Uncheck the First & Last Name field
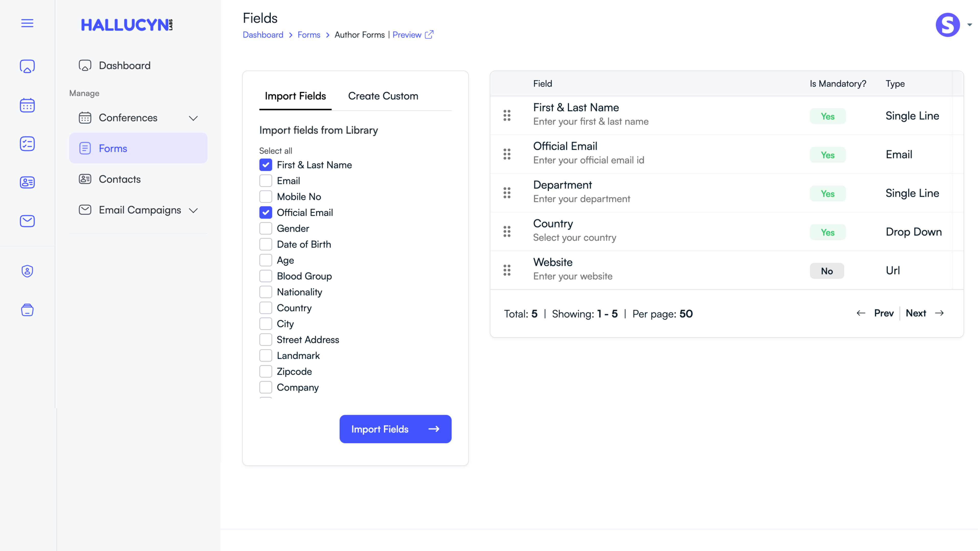This screenshot has width=980, height=551. pyautogui.click(x=265, y=165)
